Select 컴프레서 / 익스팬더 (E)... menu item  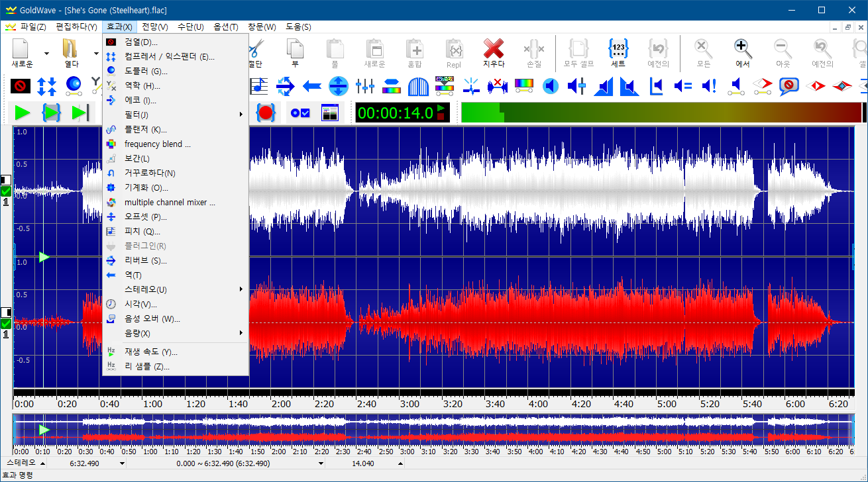tap(176, 56)
